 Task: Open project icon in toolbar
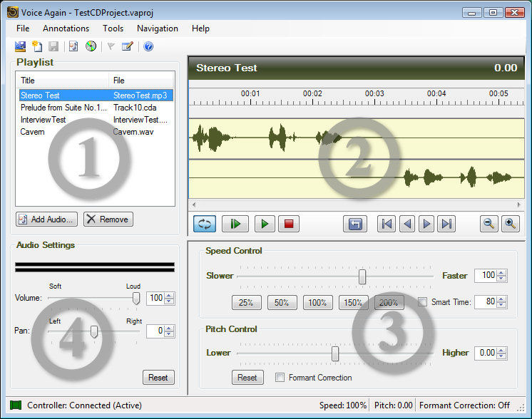tap(21, 46)
